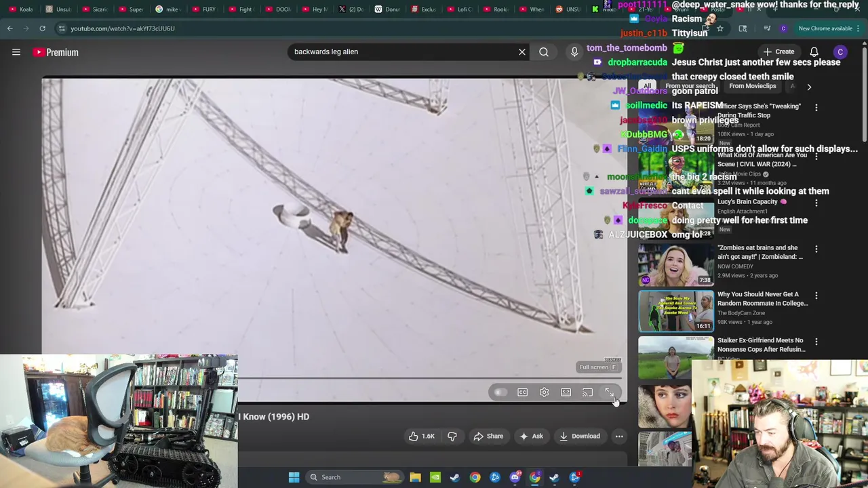Switch the player to theater mode

coord(566,392)
